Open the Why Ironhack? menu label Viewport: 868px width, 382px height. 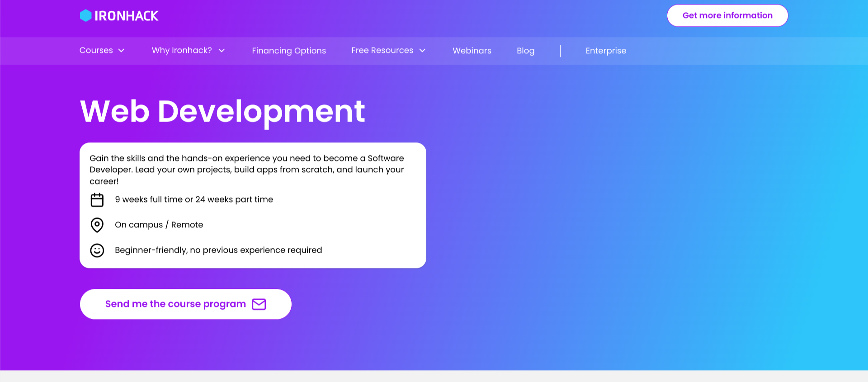tap(182, 51)
